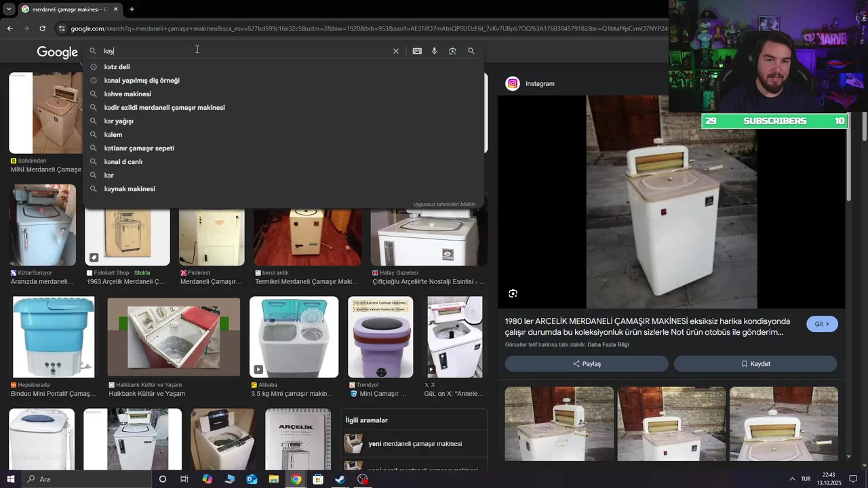868x488 pixels.
Task: Open a new Chrome tab
Action: coord(132,9)
